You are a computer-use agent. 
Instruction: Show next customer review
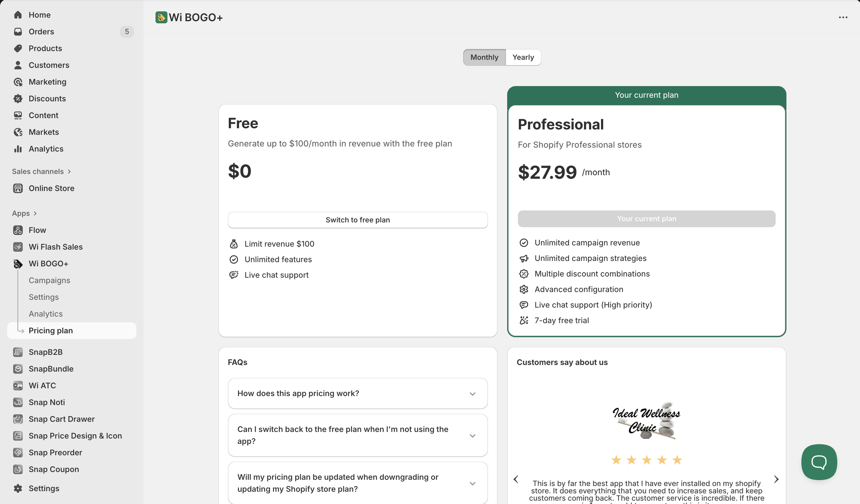tap(776, 479)
